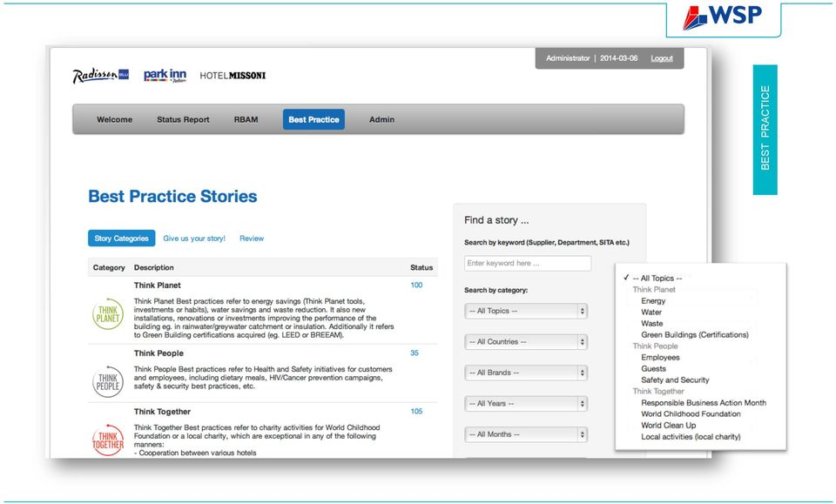Pick World Childhood Foundation option
The image size is (836, 504).
coord(691,414)
